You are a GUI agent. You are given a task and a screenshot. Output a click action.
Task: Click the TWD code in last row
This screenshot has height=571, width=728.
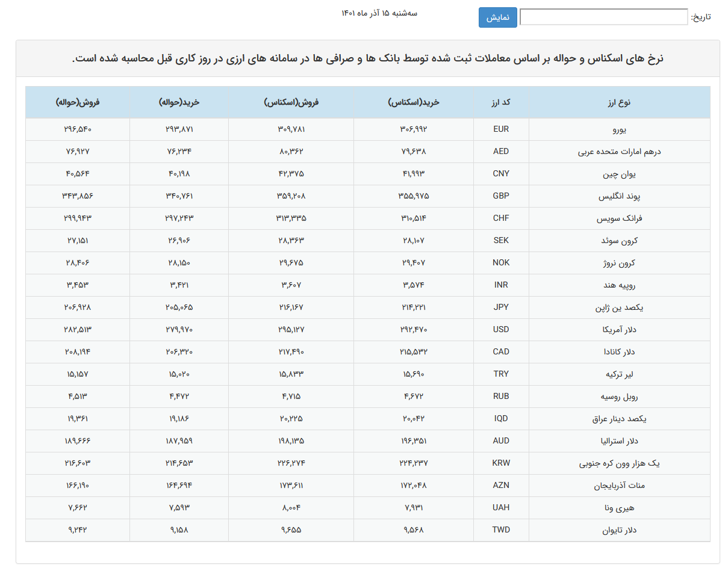(x=501, y=530)
